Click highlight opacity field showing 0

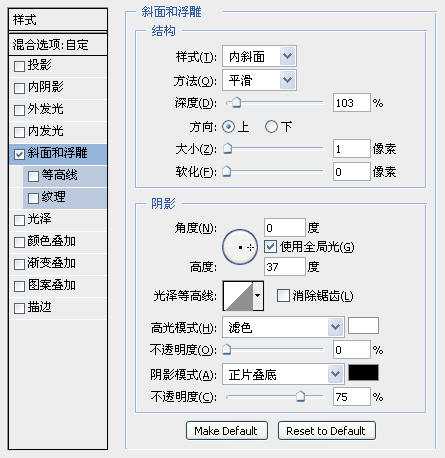[352, 350]
